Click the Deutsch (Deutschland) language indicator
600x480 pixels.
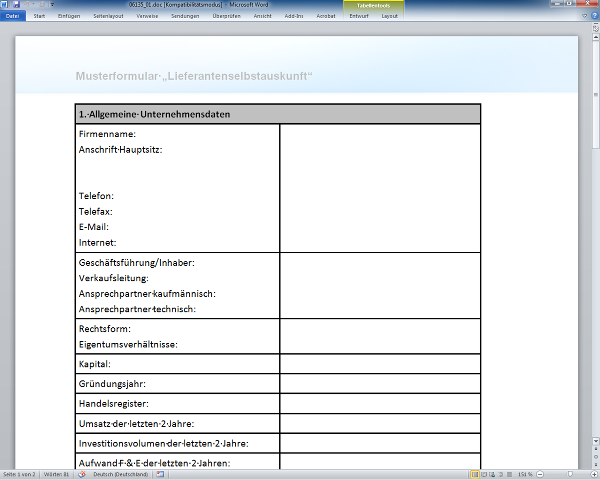click(x=120, y=474)
